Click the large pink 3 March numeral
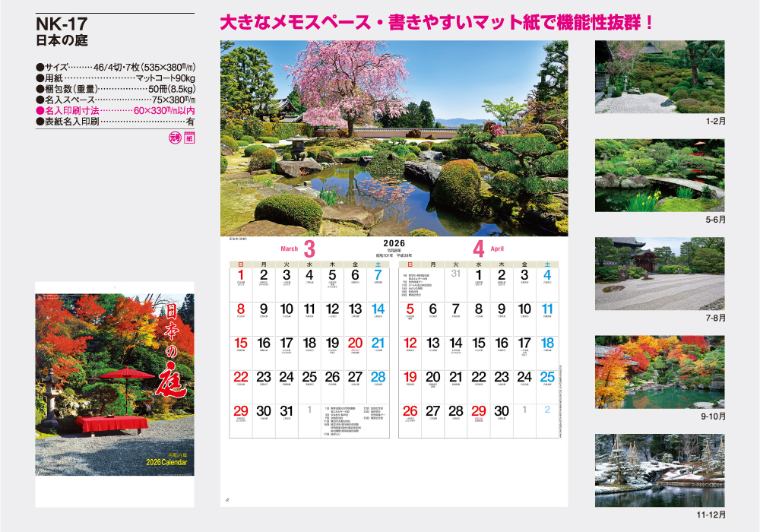The image size is (760, 532). 309,249
